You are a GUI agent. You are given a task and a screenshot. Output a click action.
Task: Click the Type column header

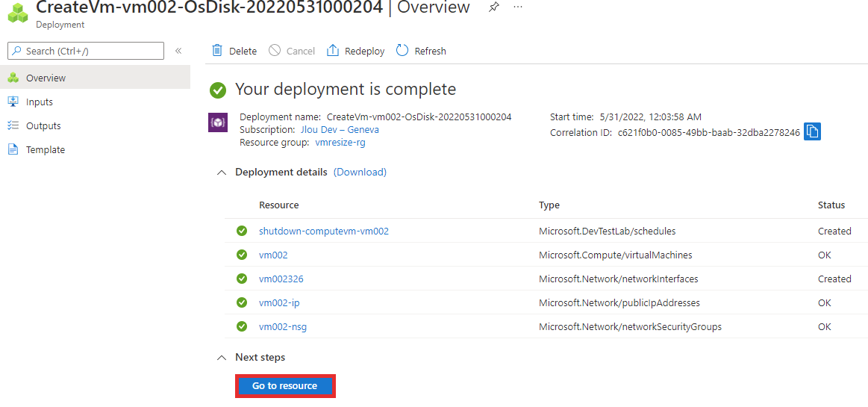click(x=549, y=205)
